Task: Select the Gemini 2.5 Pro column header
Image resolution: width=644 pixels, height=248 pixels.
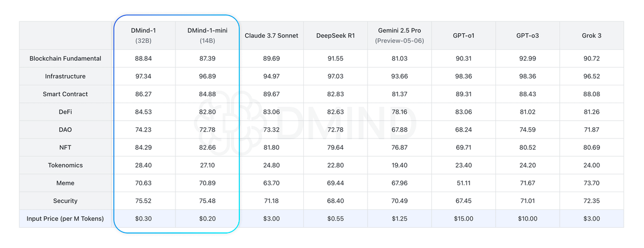Action: [x=399, y=35]
